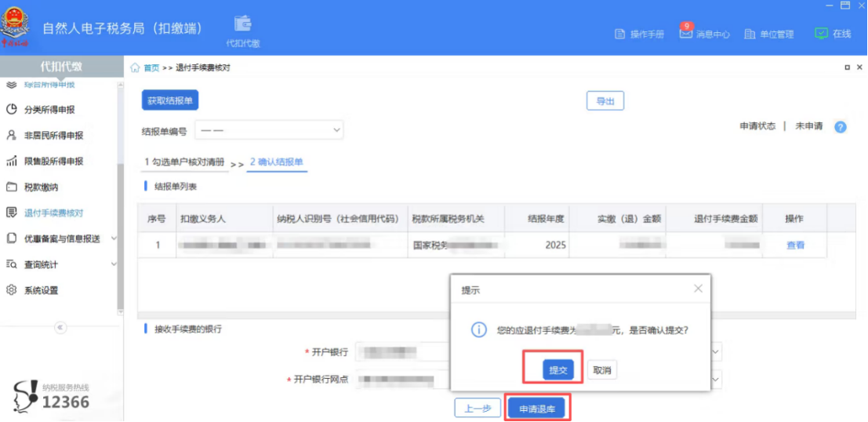Click the blue help question-mark icon
The image size is (868, 422).
pos(841,127)
